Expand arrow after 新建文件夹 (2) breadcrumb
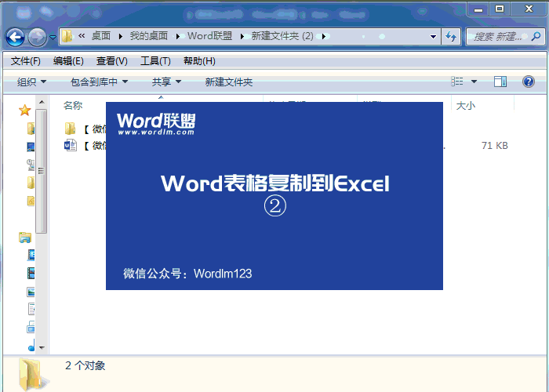 [324, 36]
